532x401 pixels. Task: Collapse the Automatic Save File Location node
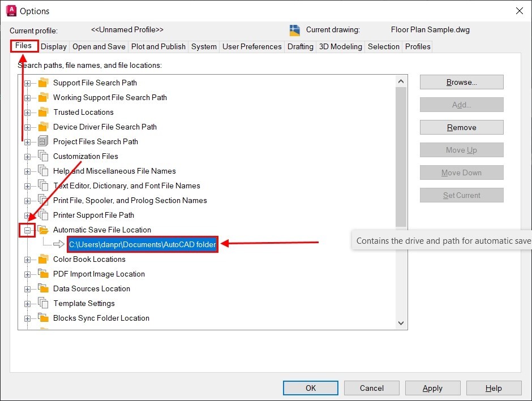coord(27,230)
